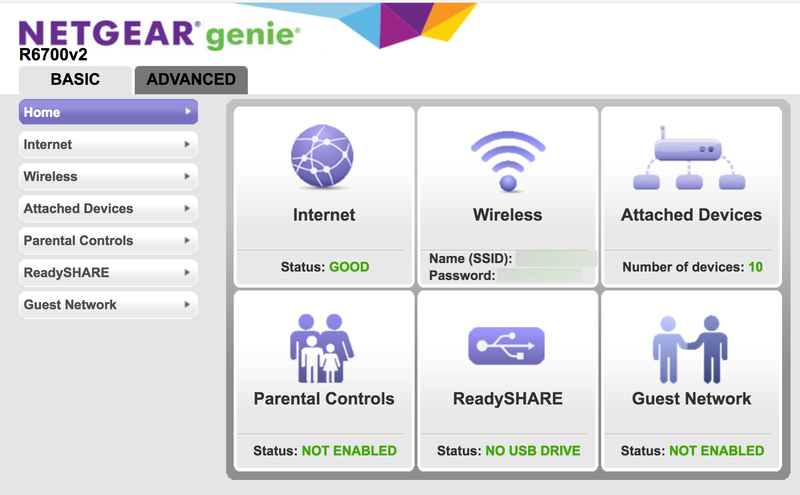Click the Parental Controls tile title
Image resolution: width=800 pixels, height=495 pixels.
324,399
